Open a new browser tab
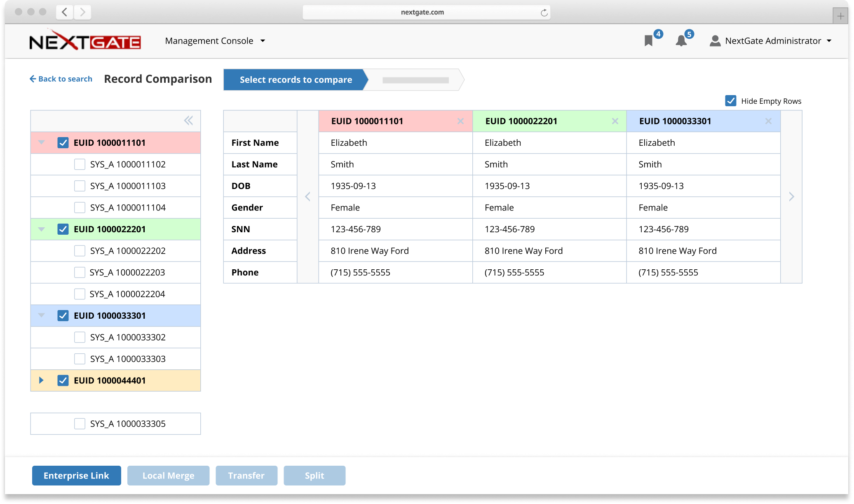854x504 pixels. pos(840,16)
